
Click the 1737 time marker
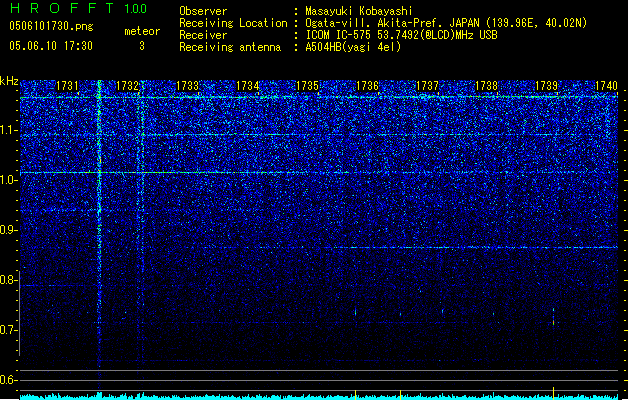pyautogui.click(x=427, y=86)
